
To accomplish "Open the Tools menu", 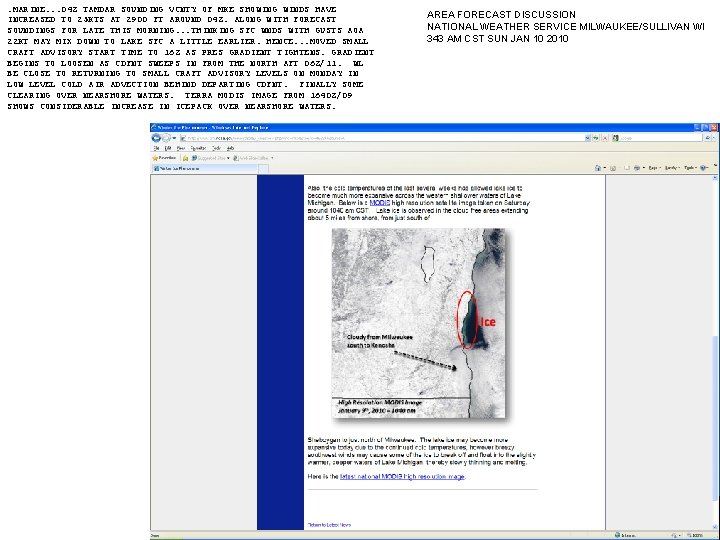I will (216, 148).
